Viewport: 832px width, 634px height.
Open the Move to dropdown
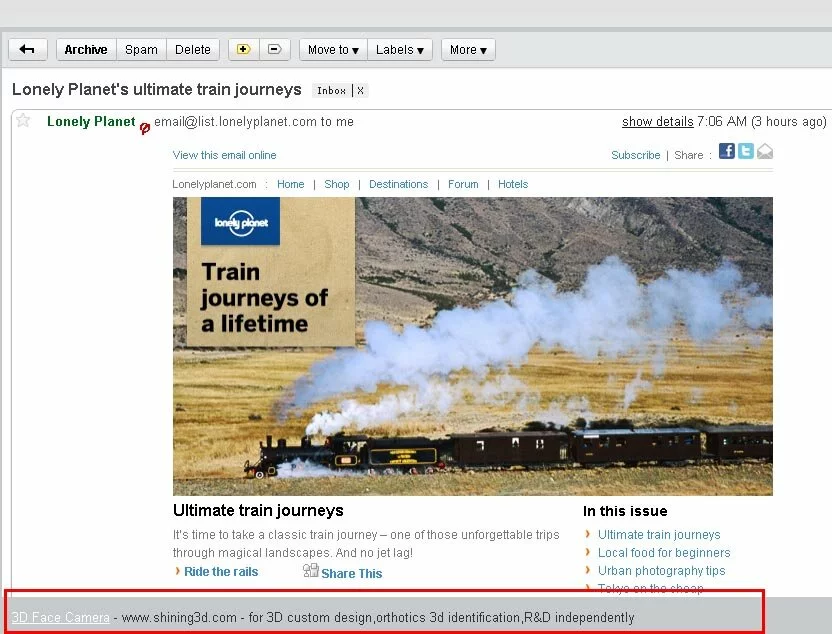pos(332,49)
